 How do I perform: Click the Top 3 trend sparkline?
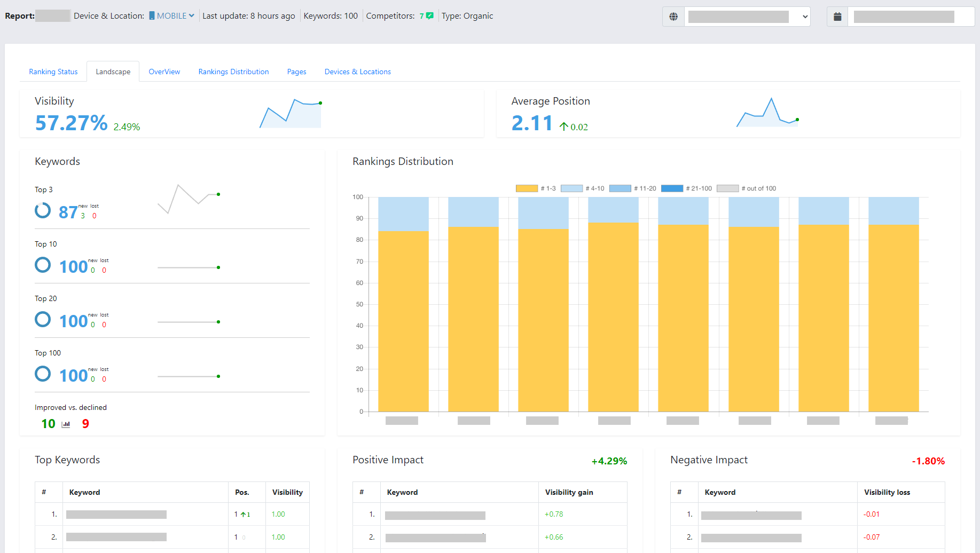click(189, 199)
